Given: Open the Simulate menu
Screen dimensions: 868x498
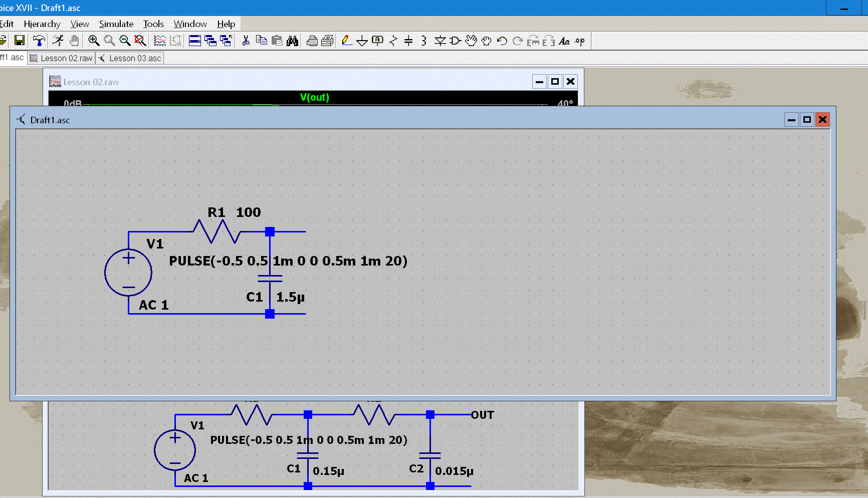Looking at the screenshot, I should 116,24.
